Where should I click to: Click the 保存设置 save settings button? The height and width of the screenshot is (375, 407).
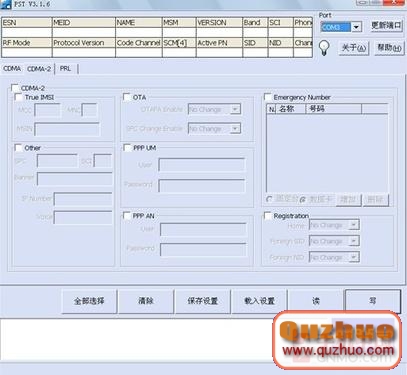tap(202, 301)
